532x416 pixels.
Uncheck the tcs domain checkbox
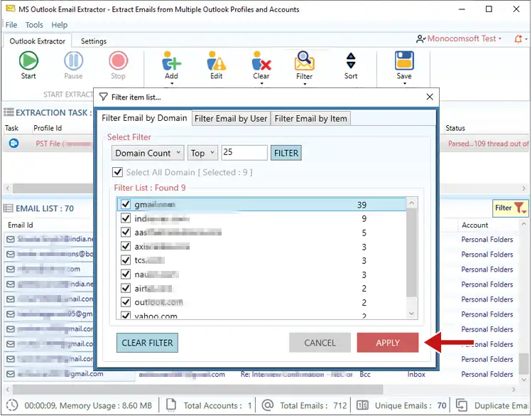126,260
